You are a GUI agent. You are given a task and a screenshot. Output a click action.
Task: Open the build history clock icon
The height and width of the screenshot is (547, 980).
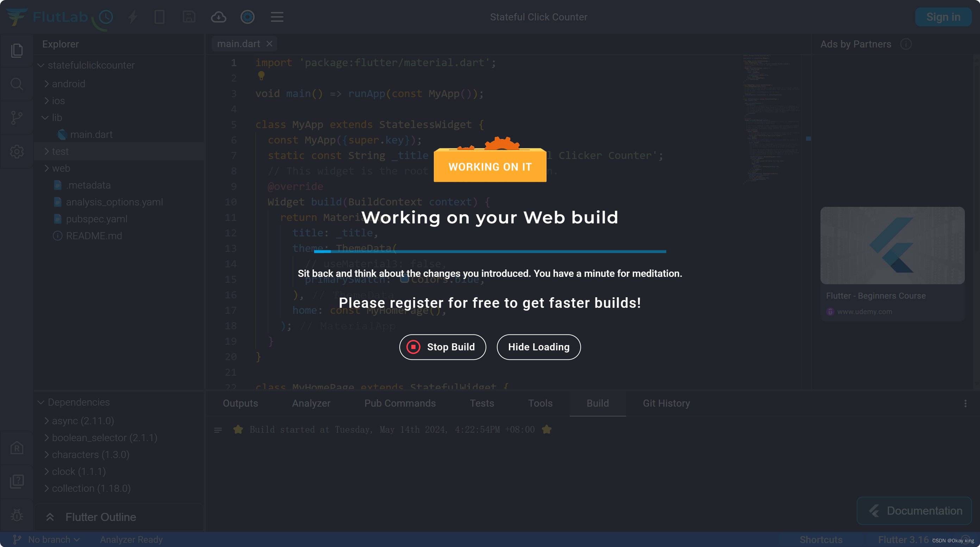tap(105, 17)
